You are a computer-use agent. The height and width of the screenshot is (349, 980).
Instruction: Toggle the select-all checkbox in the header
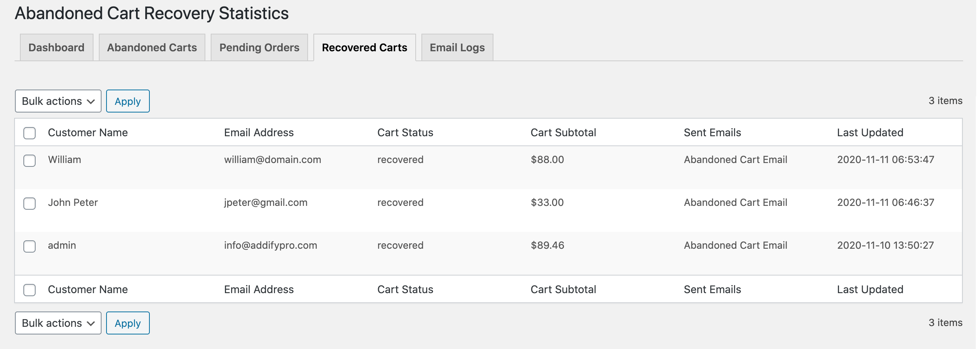pos(29,133)
